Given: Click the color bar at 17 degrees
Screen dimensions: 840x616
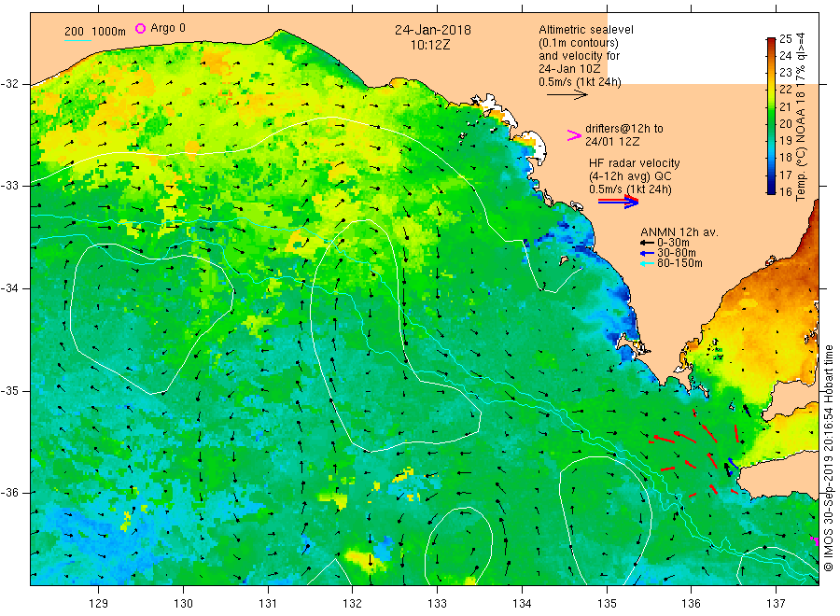Looking at the screenshot, I should (x=771, y=175).
